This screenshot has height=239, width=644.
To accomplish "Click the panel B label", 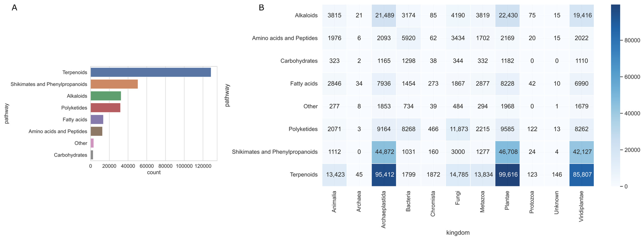I will (261, 8).
